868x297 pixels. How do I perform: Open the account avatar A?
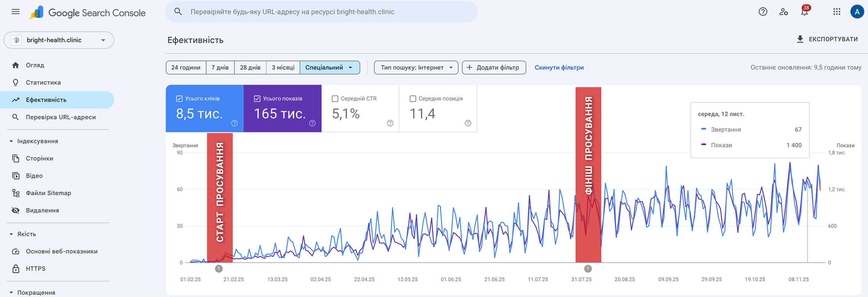[857, 12]
